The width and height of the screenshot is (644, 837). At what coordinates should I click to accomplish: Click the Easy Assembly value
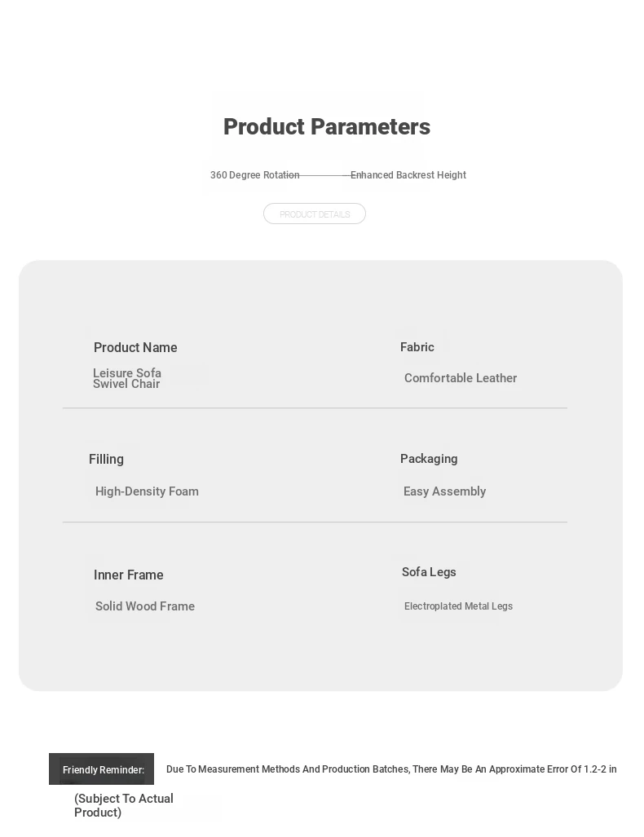[x=444, y=491]
